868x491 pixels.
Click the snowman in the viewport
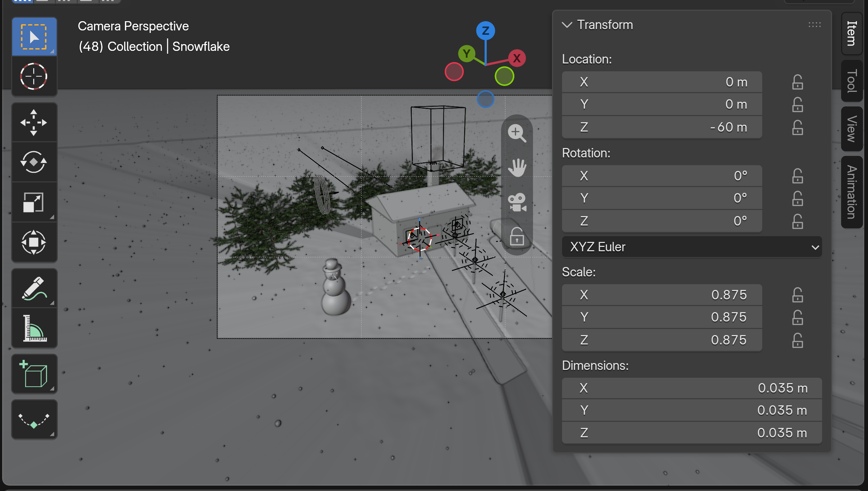coord(335,287)
